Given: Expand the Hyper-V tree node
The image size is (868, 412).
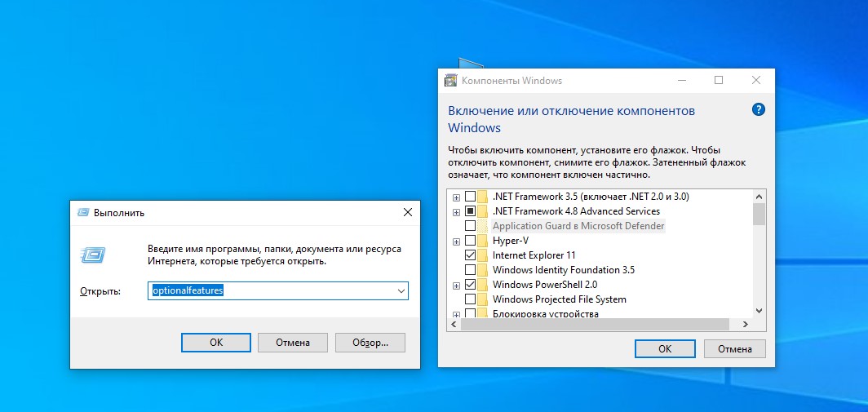Looking at the screenshot, I should [x=456, y=241].
